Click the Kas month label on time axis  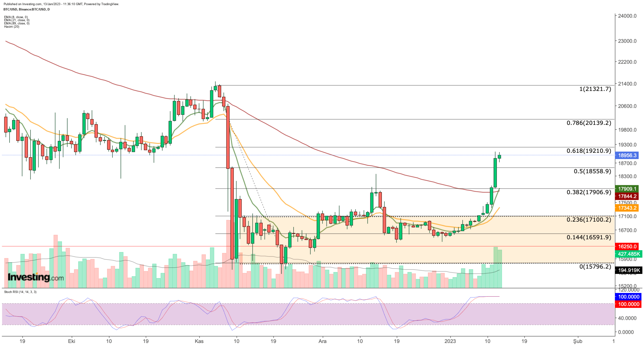pyautogui.click(x=199, y=341)
